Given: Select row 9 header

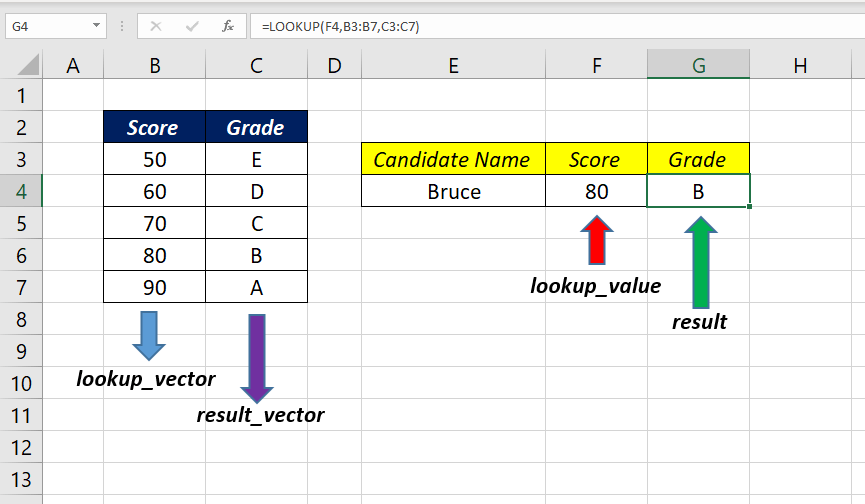Looking at the screenshot, I should tap(21, 351).
